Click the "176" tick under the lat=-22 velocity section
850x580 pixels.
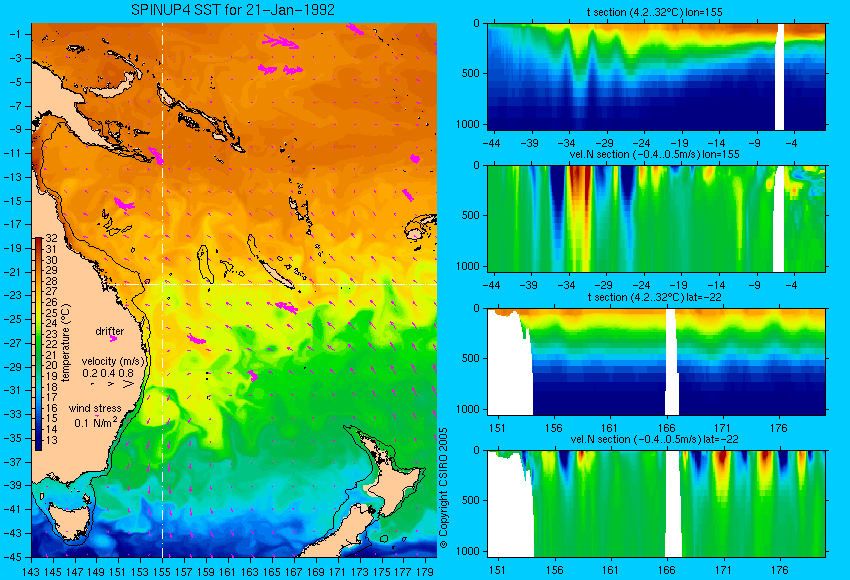[779, 570]
